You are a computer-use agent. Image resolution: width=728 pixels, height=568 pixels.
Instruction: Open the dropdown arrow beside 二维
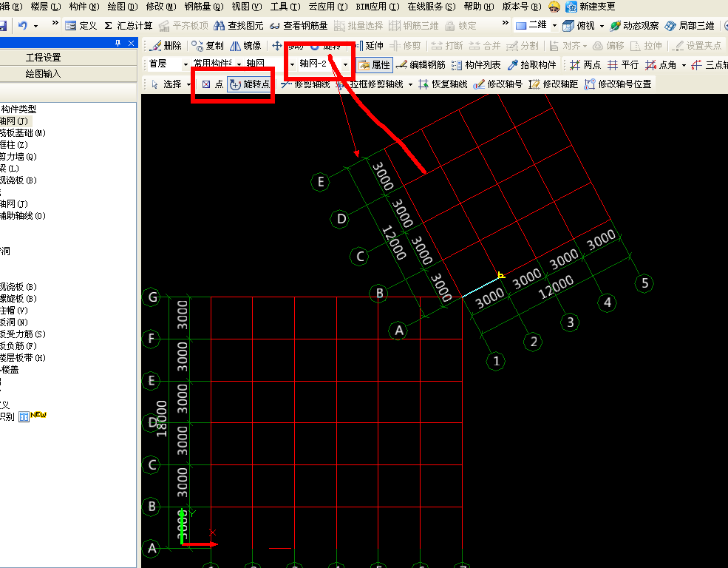pyautogui.click(x=554, y=26)
